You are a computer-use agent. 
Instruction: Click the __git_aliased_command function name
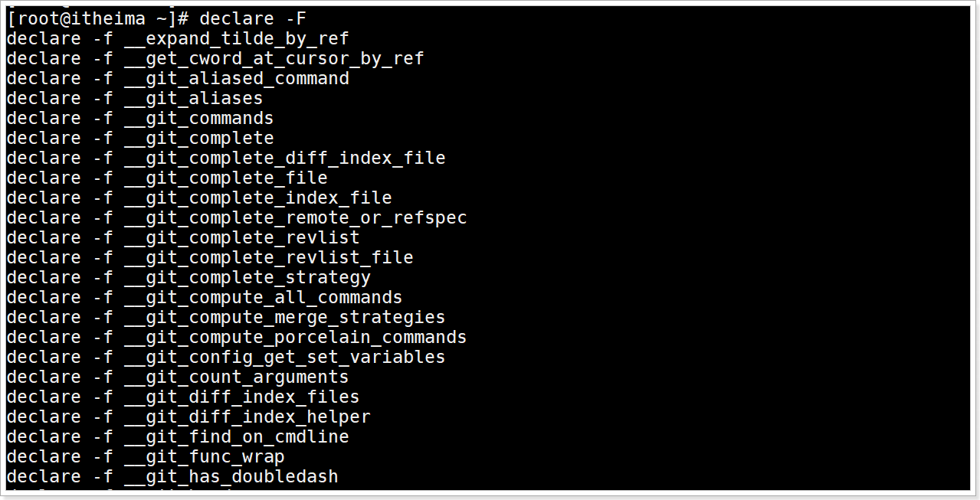pos(236,78)
